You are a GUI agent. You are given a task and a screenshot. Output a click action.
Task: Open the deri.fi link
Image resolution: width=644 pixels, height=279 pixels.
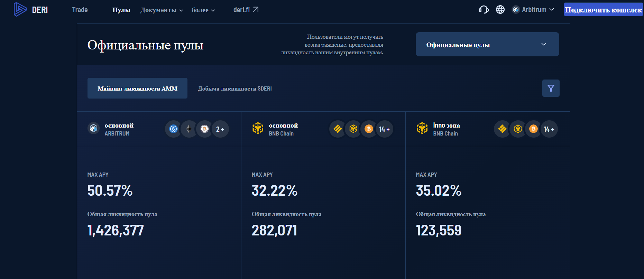click(x=246, y=10)
